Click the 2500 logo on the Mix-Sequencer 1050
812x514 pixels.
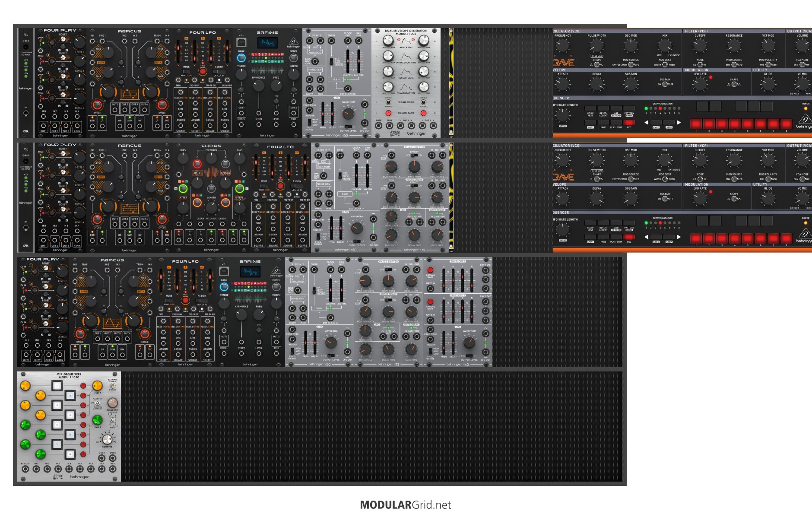click(x=58, y=477)
